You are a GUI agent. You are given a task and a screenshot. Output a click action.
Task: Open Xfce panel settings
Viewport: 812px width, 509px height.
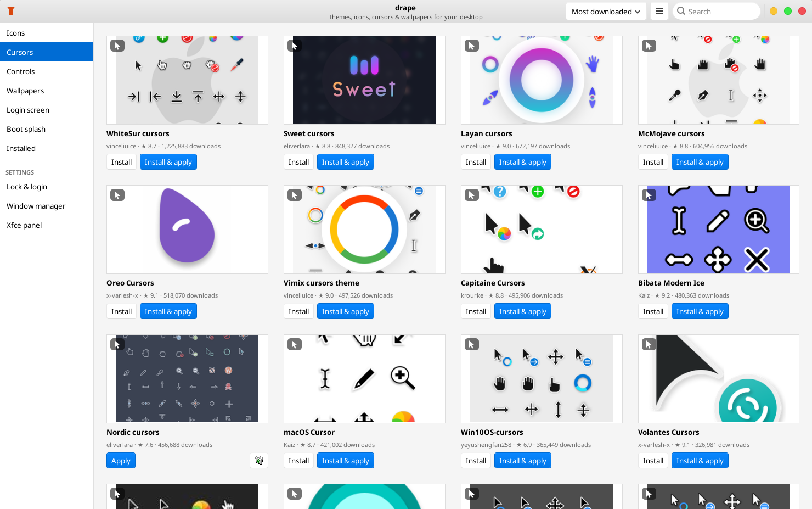pyautogui.click(x=47, y=225)
